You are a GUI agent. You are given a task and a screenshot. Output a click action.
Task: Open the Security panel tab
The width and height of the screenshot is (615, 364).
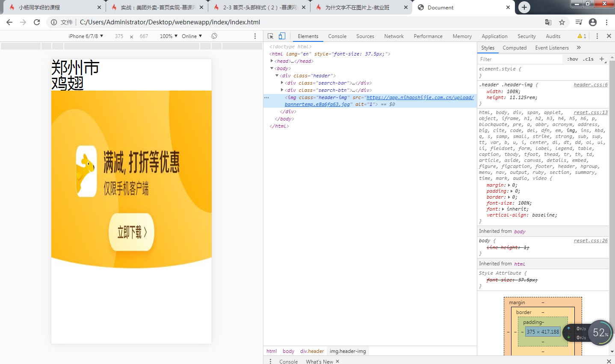(x=526, y=36)
